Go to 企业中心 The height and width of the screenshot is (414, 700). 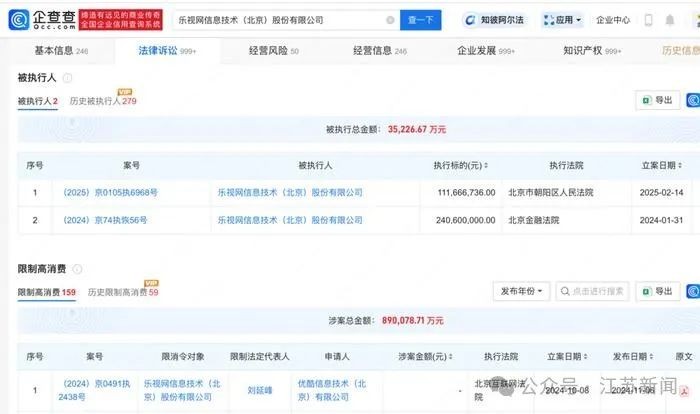pos(613,20)
